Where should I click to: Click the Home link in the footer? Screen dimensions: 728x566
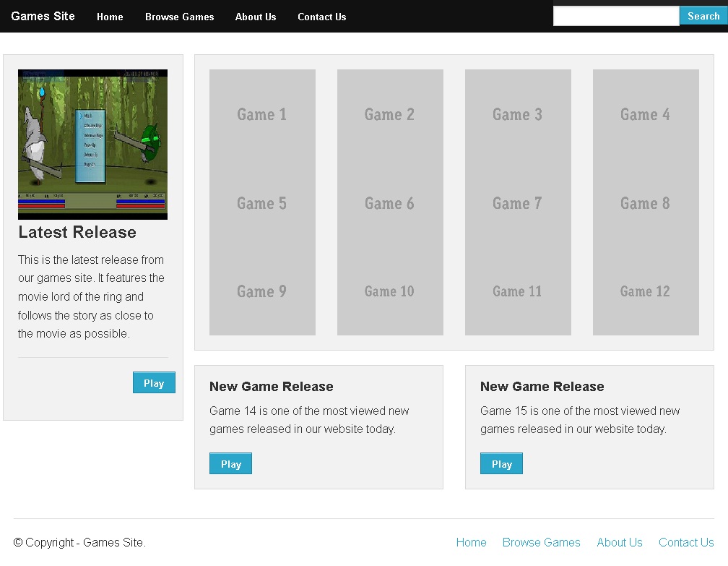[x=471, y=542]
